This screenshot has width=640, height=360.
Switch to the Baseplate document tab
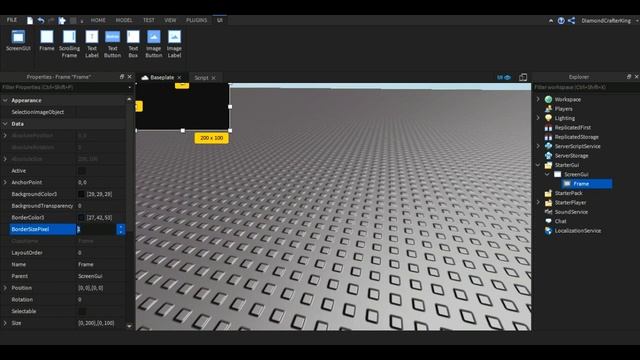[x=162, y=77]
